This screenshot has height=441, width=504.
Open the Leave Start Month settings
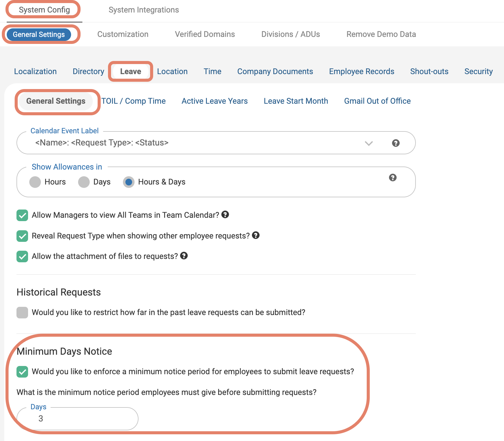point(296,101)
